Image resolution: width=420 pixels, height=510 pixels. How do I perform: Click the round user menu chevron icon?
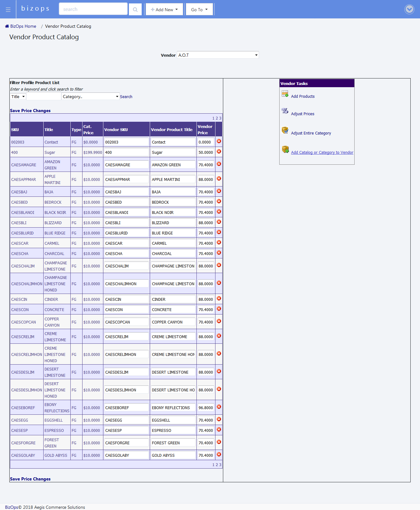409,9
